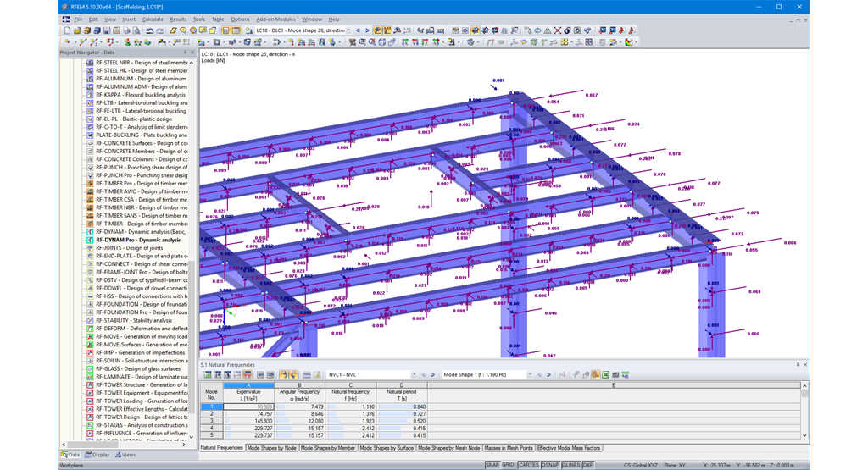This screenshot has height=470, width=868.
Task: Switch to the Mode Shapes by Node tab
Action: pos(272,448)
